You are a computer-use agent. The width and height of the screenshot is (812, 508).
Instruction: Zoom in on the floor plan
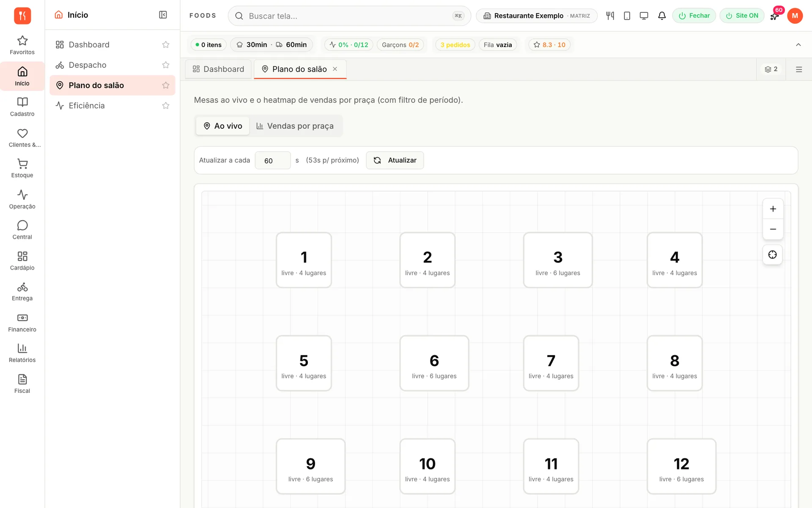pyautogui.click(x=773, y=209)
